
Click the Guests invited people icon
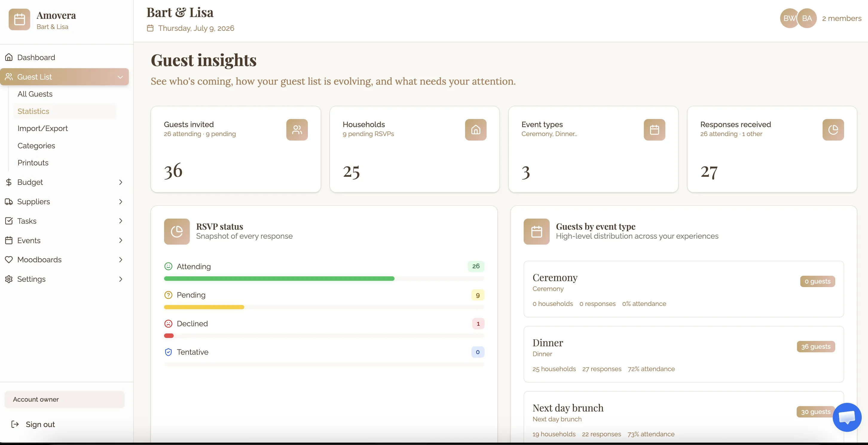[x=297, y=130]
